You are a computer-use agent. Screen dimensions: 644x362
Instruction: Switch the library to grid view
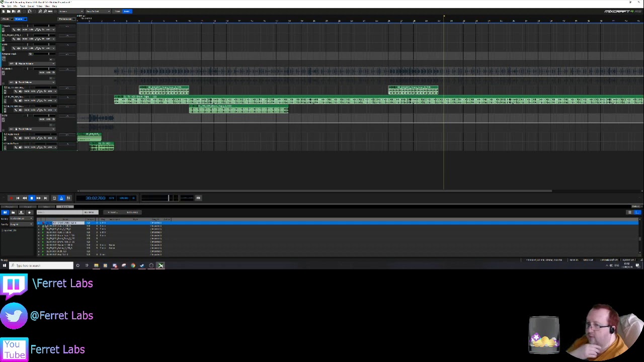pyautogui.click(x=629, y=213)
